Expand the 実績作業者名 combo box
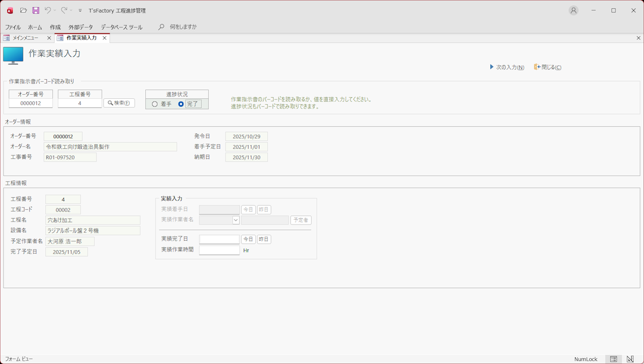Viewport: 644px width, 364px height. [236, 220]
